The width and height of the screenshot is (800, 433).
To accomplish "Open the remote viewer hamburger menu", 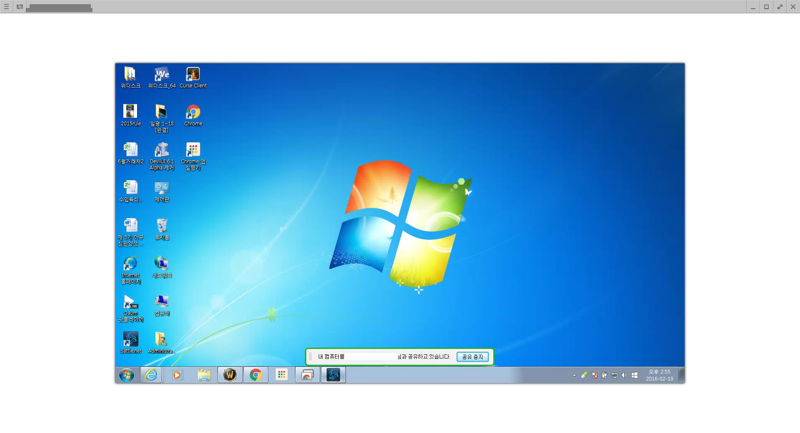I will pos(7,7).
